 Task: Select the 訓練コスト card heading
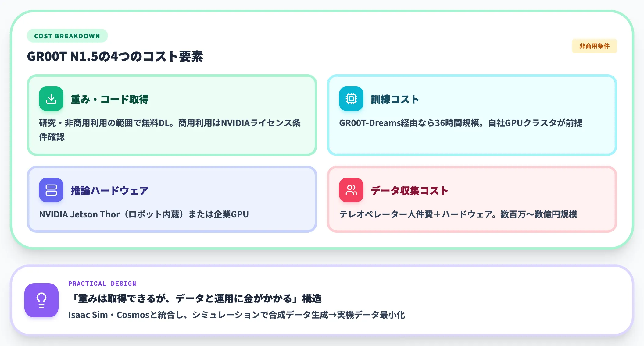(x=395, y=99)
